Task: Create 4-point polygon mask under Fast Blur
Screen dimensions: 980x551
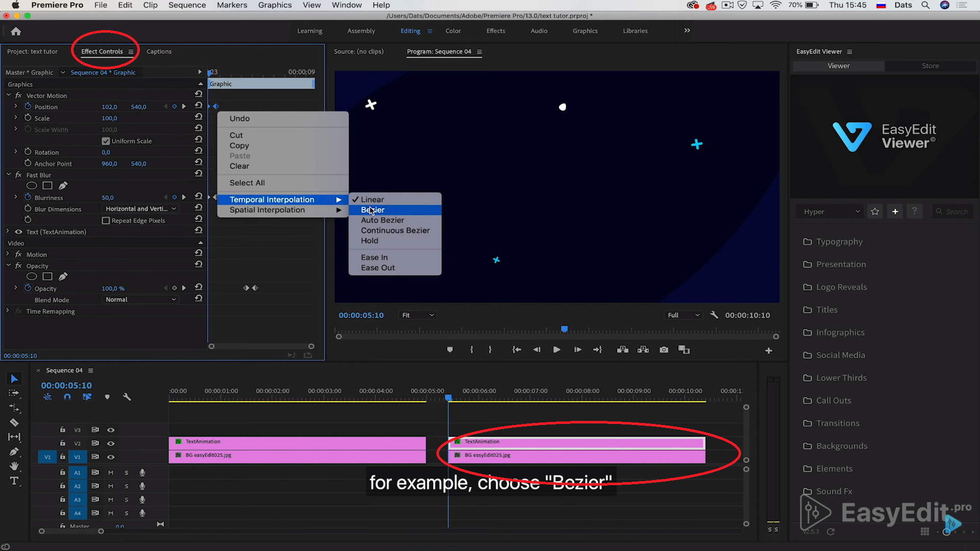Action: click(x=47, y=186)
